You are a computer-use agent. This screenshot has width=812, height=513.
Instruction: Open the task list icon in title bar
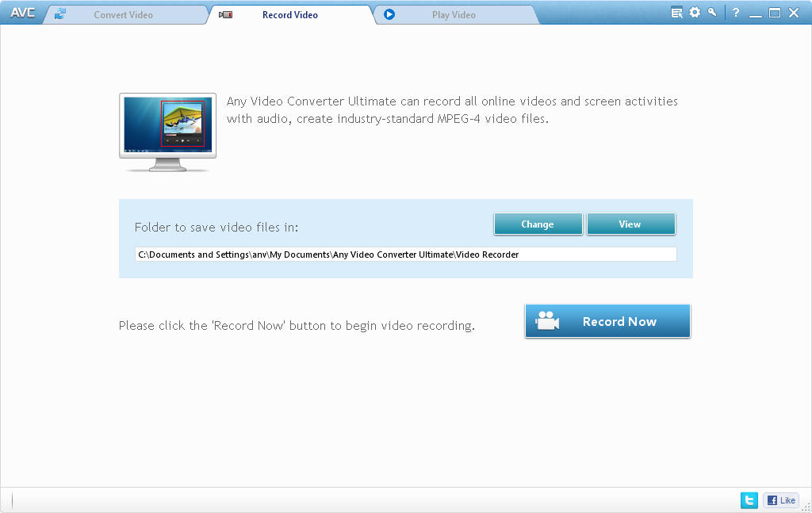(676, 13)
